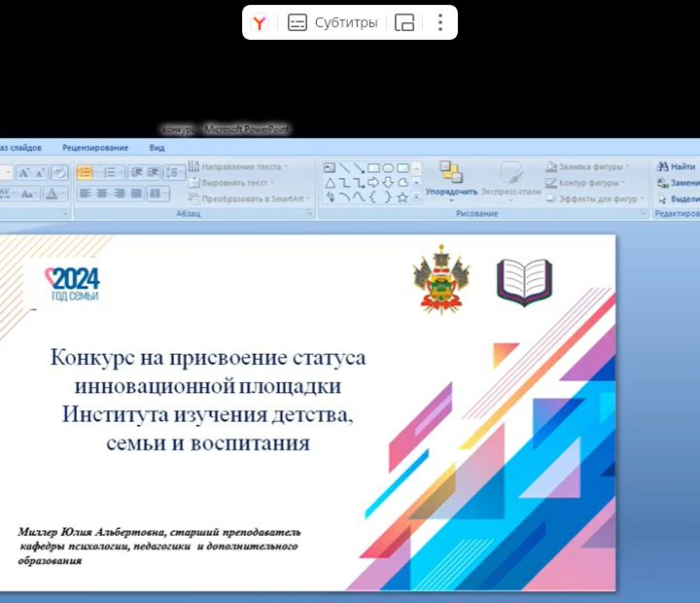The image size is (700, 603).
Task: Toggle the Субтитры subtitles option
Action: click(x=332, y=23)
